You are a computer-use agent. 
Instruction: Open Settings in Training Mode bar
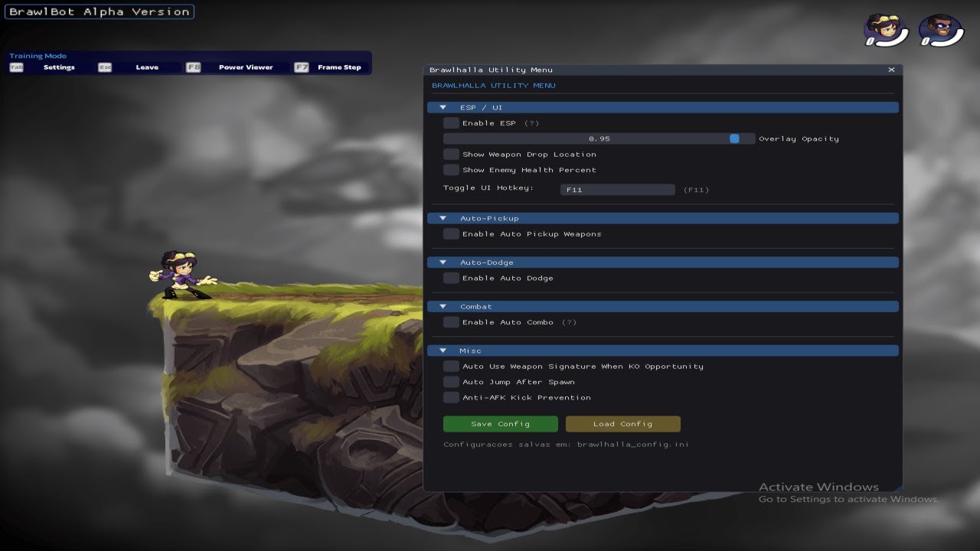59,67
